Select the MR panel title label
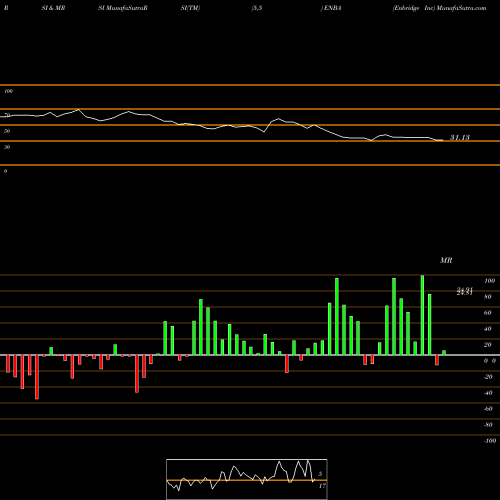 [x=446, y=260]
